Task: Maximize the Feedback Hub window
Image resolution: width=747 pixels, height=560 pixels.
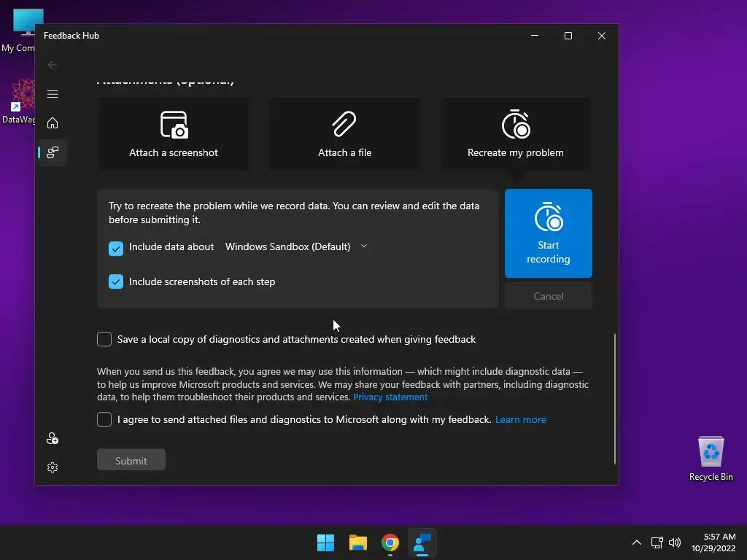Action: (568, 36)
